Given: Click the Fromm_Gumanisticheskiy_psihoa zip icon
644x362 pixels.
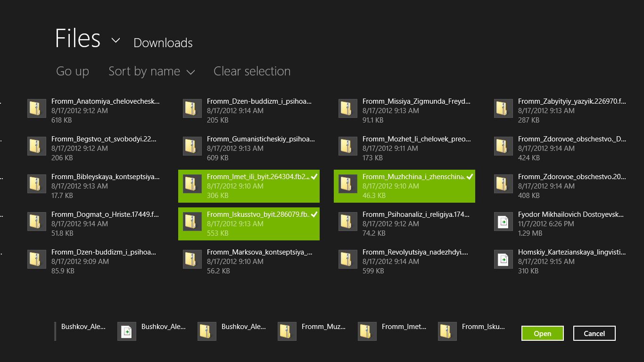Looking at the screenshot, I should [x=192, y=146].
